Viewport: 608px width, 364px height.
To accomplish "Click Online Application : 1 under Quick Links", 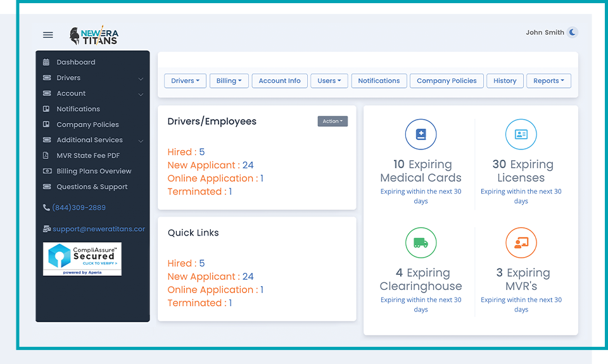I will pyautogui.click(x=215, y=289).
